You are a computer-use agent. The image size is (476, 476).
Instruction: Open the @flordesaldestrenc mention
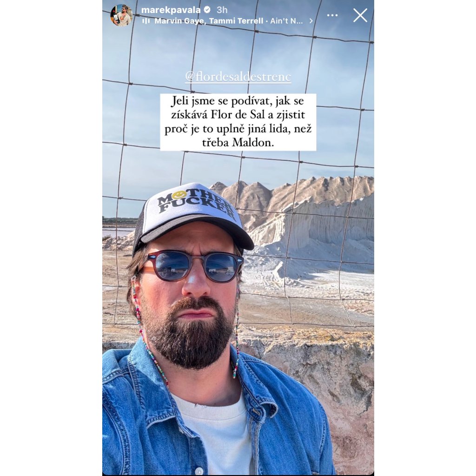[x=238, y=77]
